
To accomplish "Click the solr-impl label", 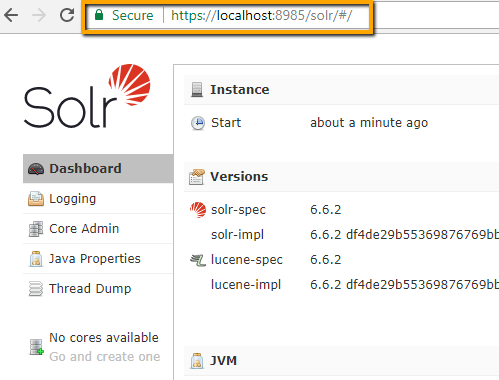I will click(x=237, y=235).
